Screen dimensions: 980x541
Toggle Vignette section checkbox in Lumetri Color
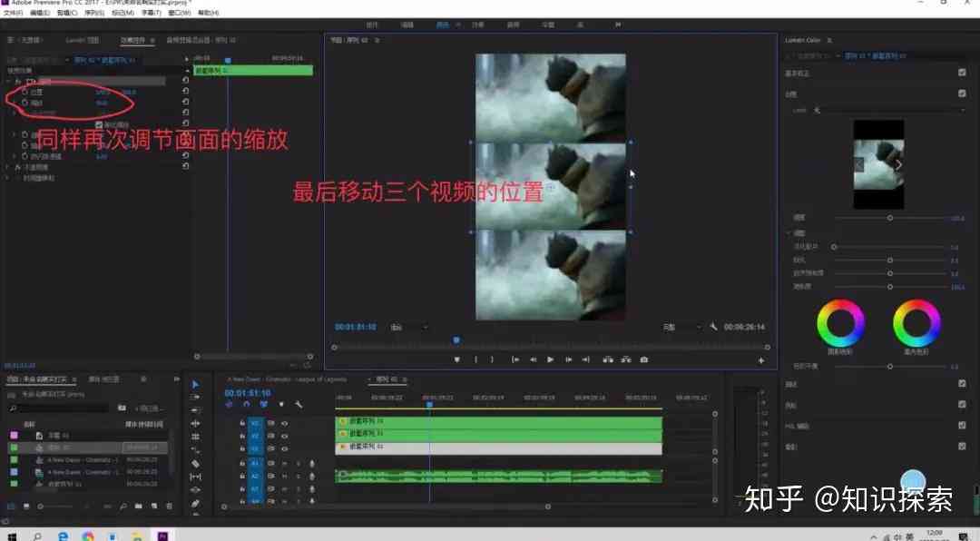click(x=962, y=446)
